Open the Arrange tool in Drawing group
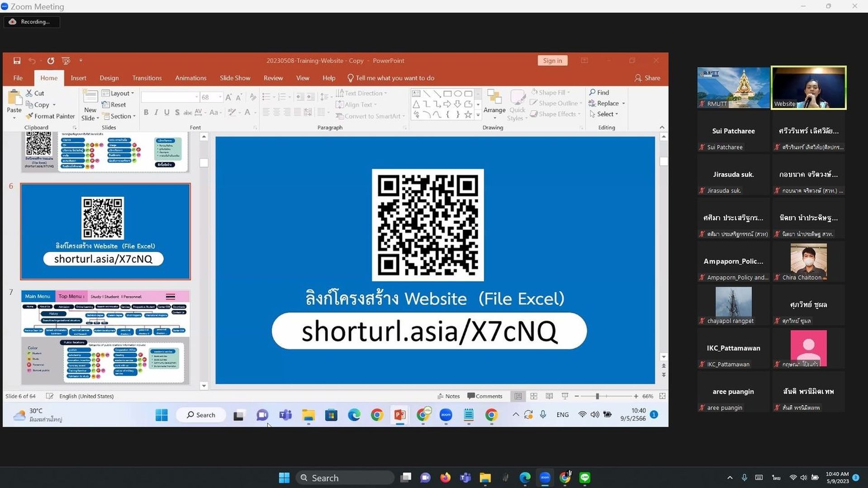The height and width of the screenshot is (488, 868). (x=494, y=103)
